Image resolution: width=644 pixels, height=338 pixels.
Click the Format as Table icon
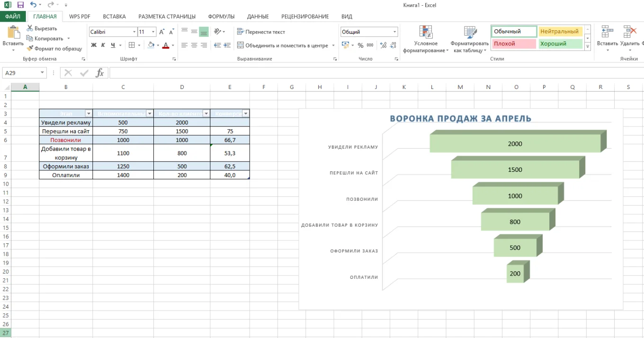pos(470,32)
